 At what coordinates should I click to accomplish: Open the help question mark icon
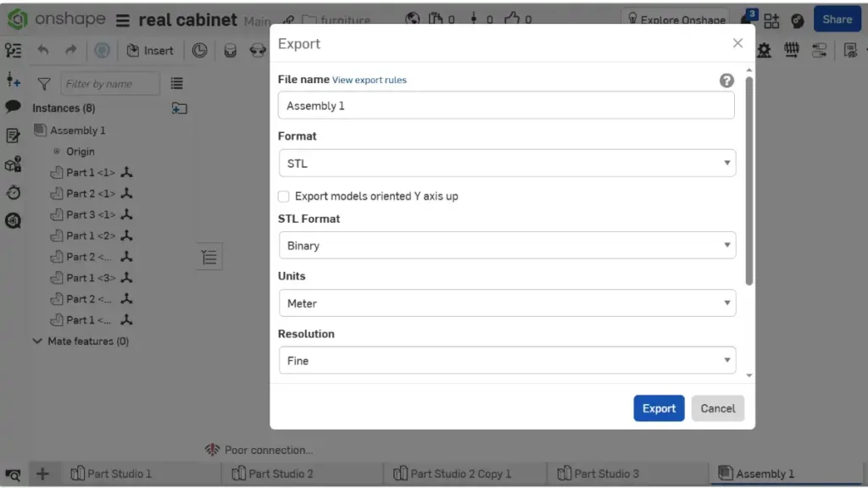click(x=726, y=80)
